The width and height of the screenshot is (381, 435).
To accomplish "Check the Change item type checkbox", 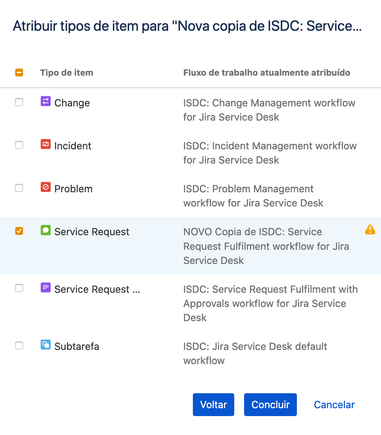I will point(19,102).
